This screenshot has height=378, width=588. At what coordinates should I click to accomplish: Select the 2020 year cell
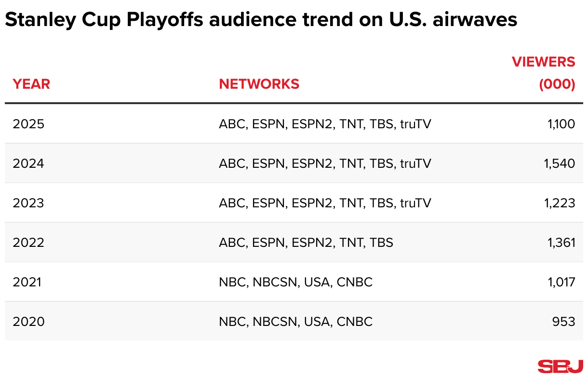pyautogui.click(x=28, y=322)
